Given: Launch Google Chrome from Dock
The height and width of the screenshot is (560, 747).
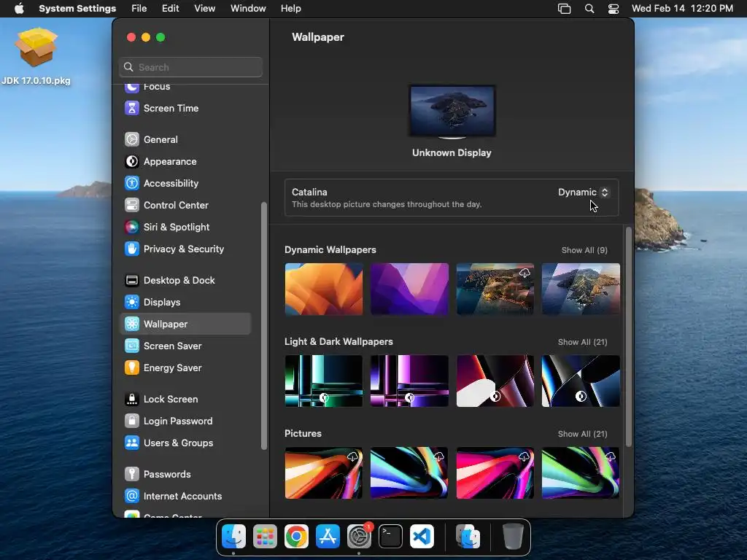Looking at the screenshot, I should (x=296, y=537).
